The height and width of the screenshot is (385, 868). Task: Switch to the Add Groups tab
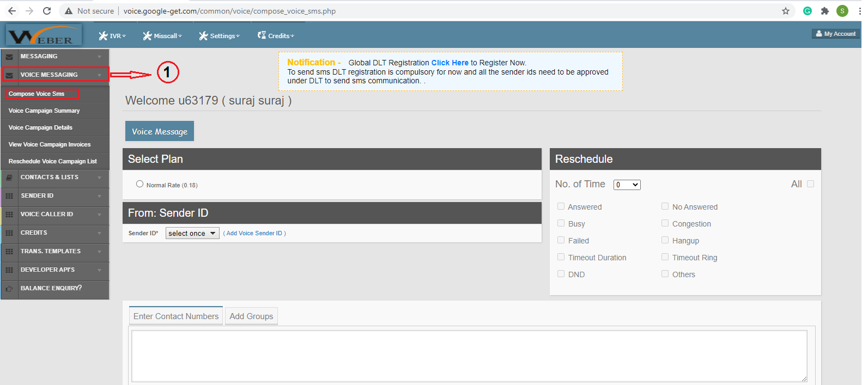coord(251,316)
